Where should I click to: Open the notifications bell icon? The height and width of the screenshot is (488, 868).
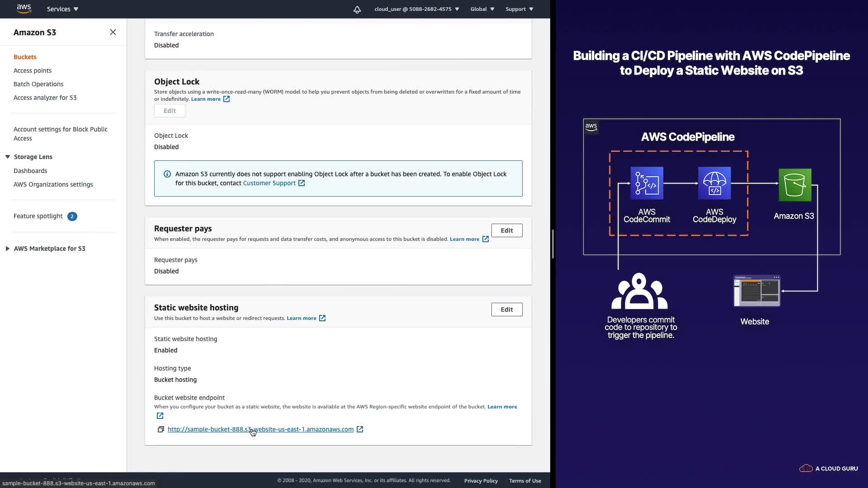click(x=357, y=9)
